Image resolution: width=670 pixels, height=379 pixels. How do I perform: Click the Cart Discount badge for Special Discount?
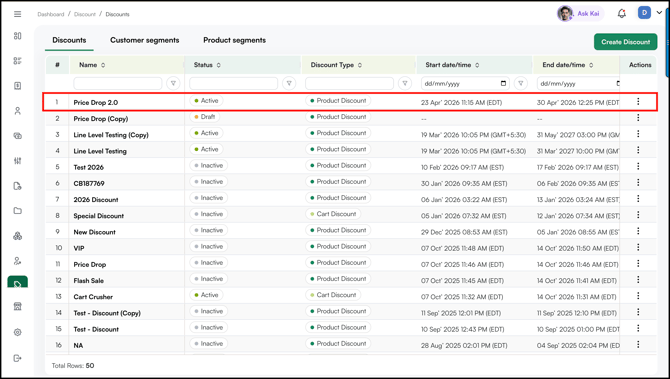point(333,214)
